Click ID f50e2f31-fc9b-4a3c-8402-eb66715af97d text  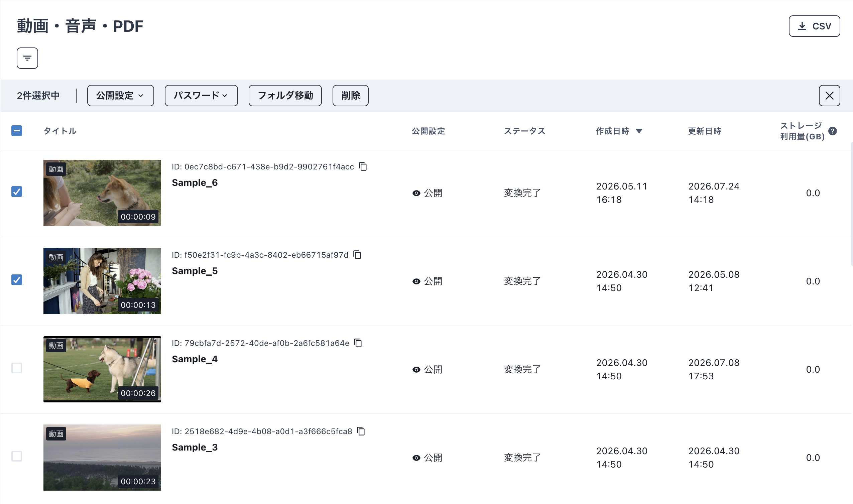click(x=260, y=255)
